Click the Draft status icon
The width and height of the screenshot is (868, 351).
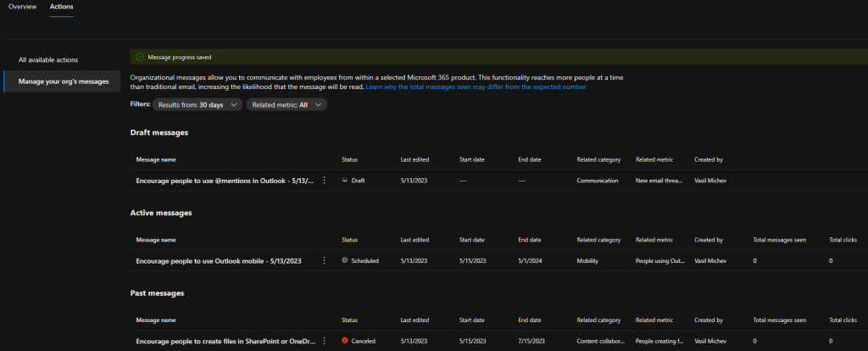tap(345, 181)
